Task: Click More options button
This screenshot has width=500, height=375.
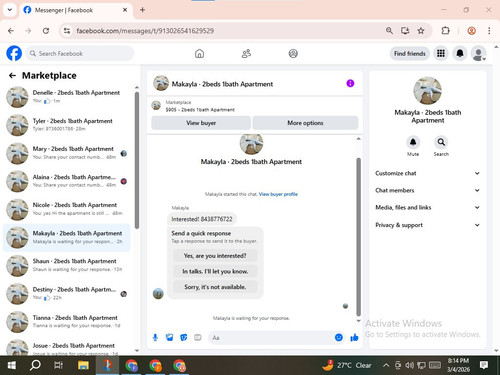Action: pos(305,123)
